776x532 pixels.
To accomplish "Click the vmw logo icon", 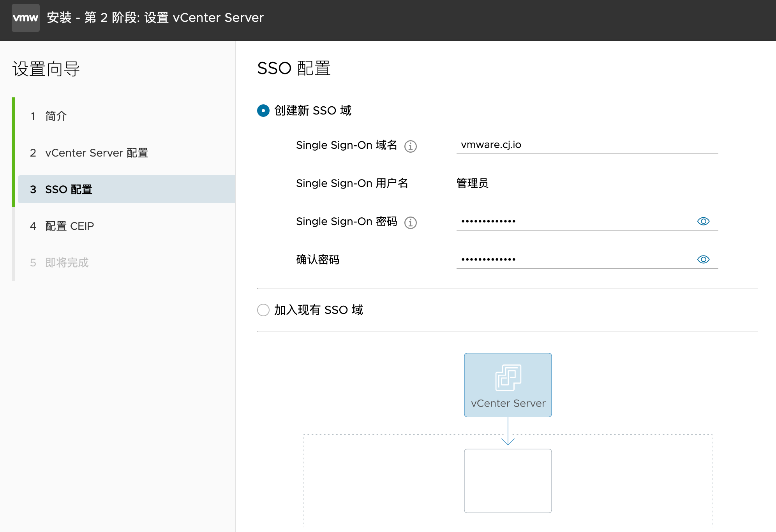I will (26, 18).
